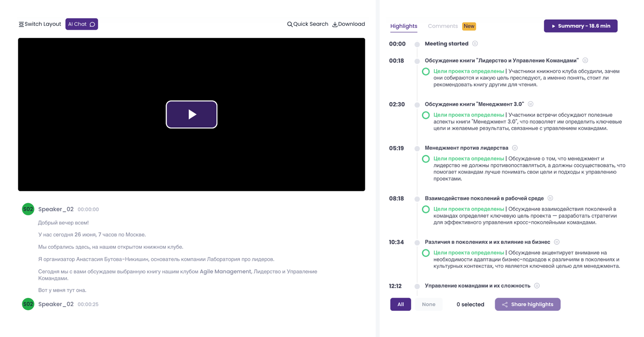Jump to 05:19 timestamp
This screenshot has height=337, width=644.
(x=396, y=148)
